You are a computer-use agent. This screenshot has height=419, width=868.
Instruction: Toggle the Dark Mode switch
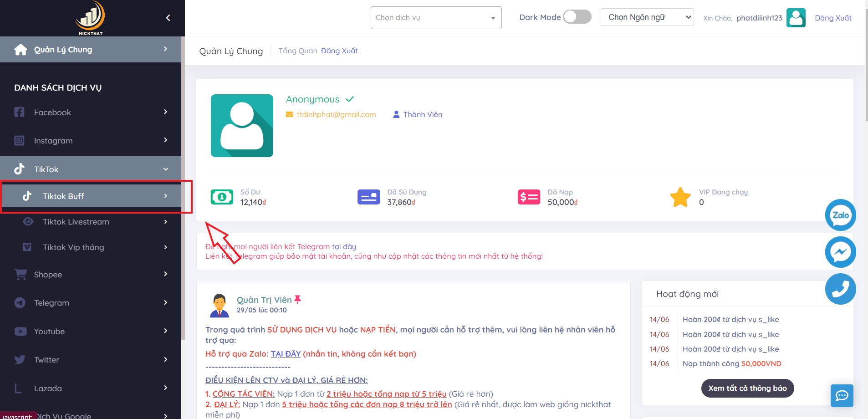tap(577, 17)
